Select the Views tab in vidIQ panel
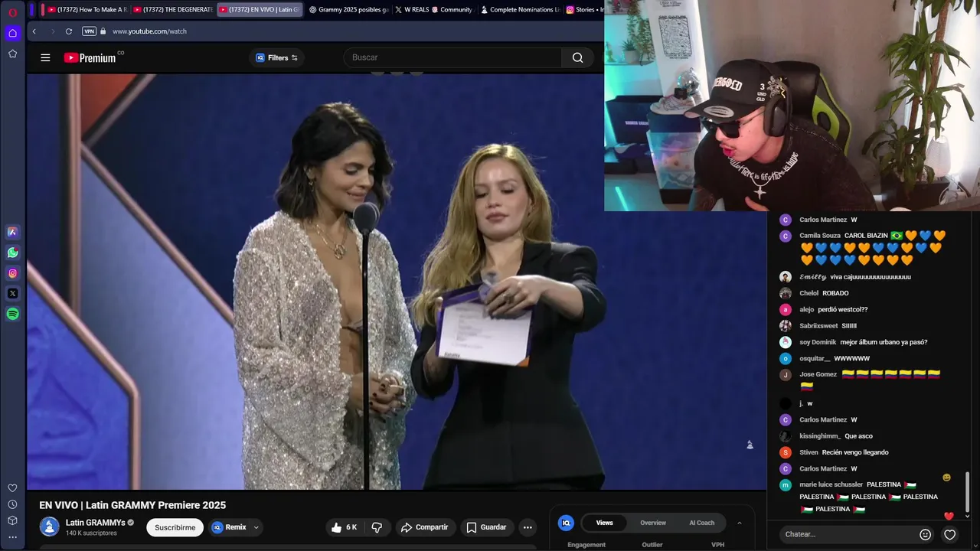This screenshot has height=551, width=980. coord(605,523)
